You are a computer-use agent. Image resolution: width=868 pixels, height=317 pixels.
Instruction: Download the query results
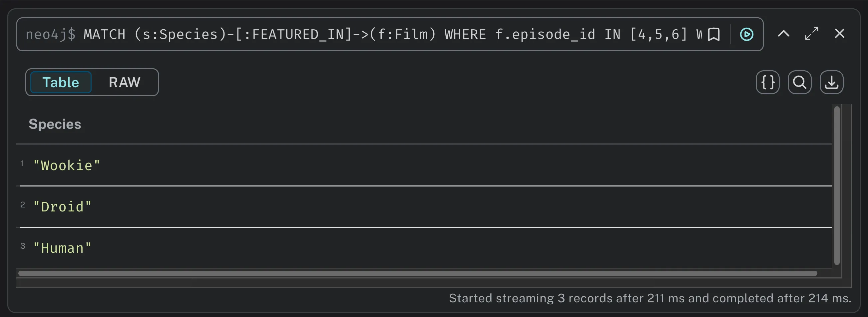(x=831, y=82)
